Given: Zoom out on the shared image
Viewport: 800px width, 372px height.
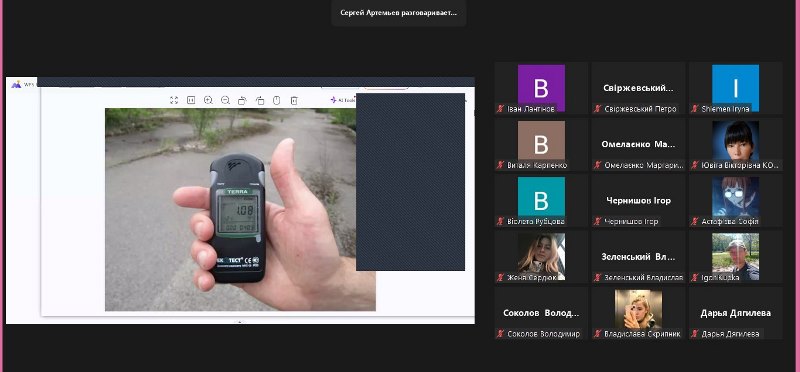Looking at the screenshot, I should (x=226, y=100).
